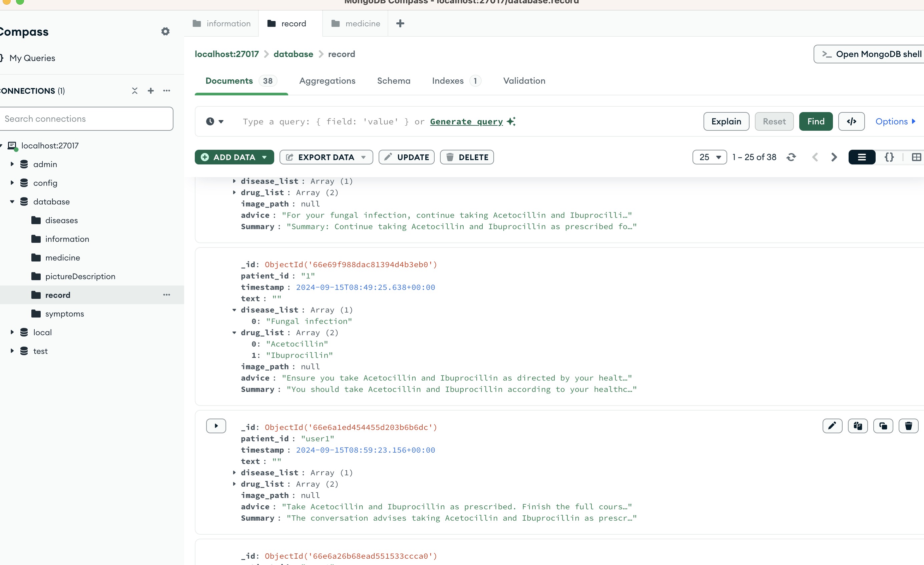Screen dimensions: 924x565
Task: Collapse all connections icon in sidebar
Action: (x=135, y=91)
